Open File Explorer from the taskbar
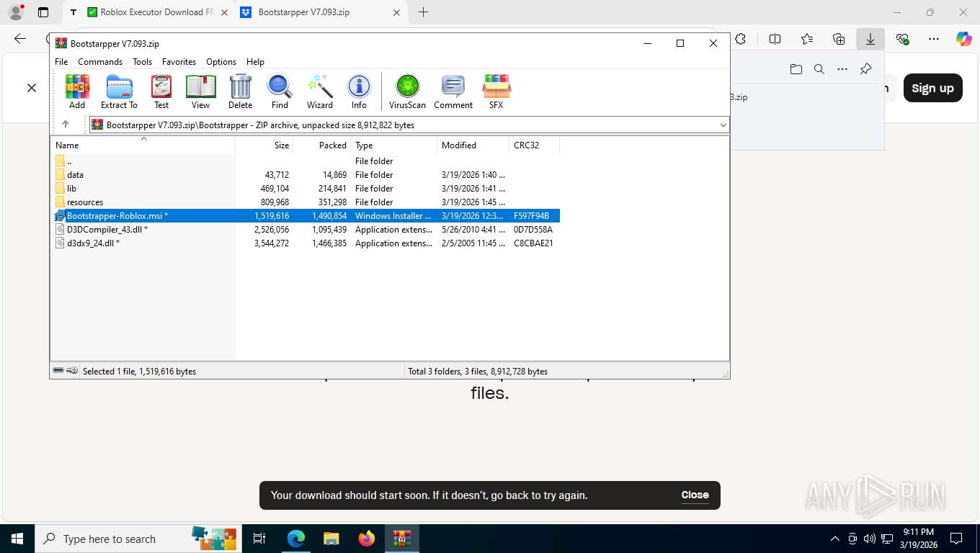980x553 pixels. 331,539
